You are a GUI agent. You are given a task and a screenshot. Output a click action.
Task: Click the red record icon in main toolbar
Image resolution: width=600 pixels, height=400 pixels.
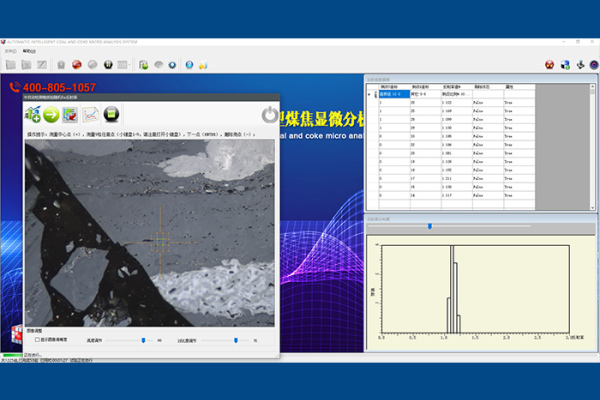[x=77, y=65]
